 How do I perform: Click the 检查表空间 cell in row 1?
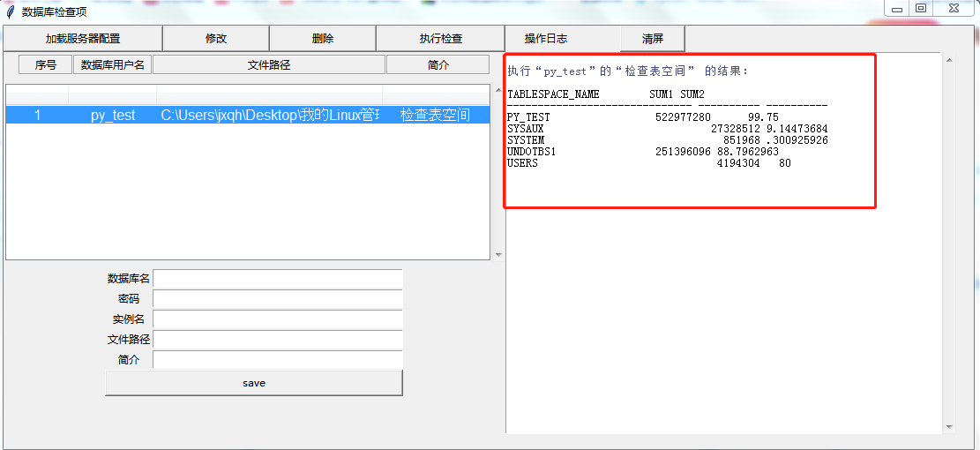[435, 115]
